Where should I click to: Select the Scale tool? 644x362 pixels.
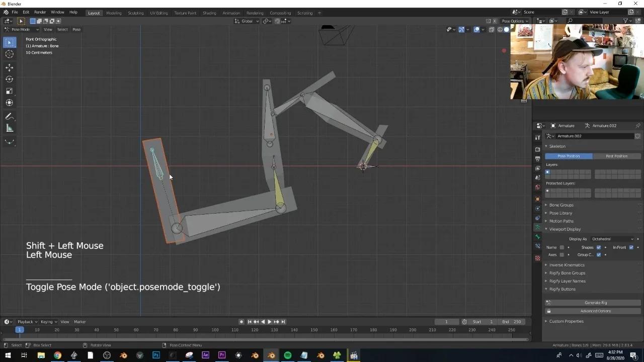pyautogui.click(x=9, y=91)
